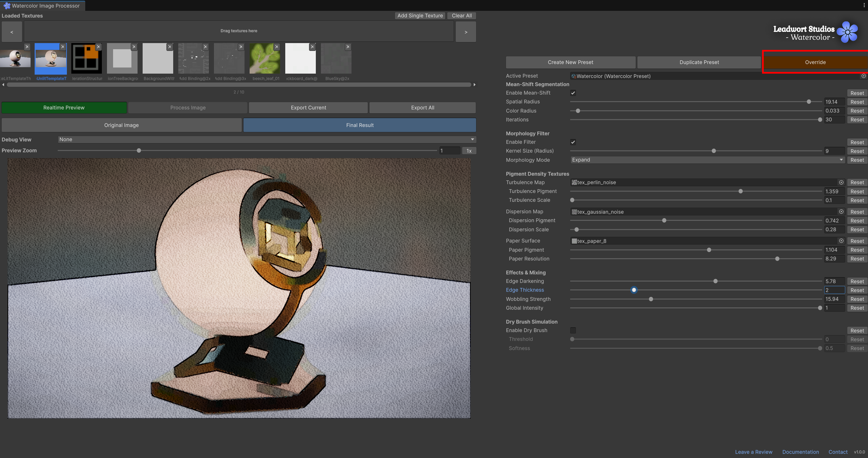Remove the UnlitTemplate texture with its X
The width and height of the screenshot is (868, 458).
click(63, 47)
